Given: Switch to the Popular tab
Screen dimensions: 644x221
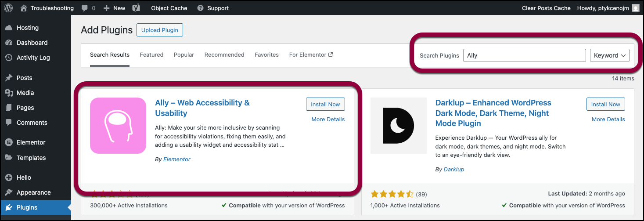Looking at the screenshot, I should [x=184, y=55].
